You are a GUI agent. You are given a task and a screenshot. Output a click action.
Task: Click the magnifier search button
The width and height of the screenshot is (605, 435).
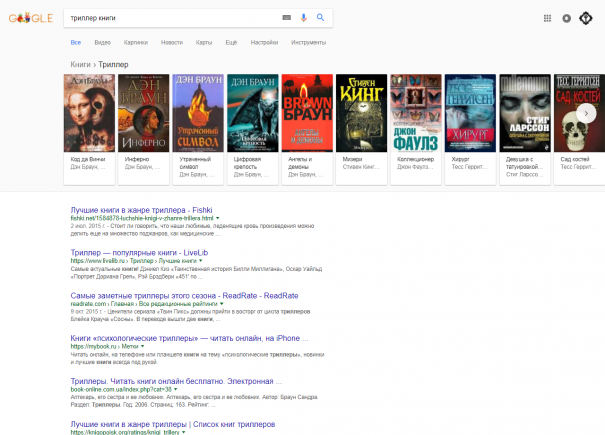pyautogui.click(x=320, y=18)
